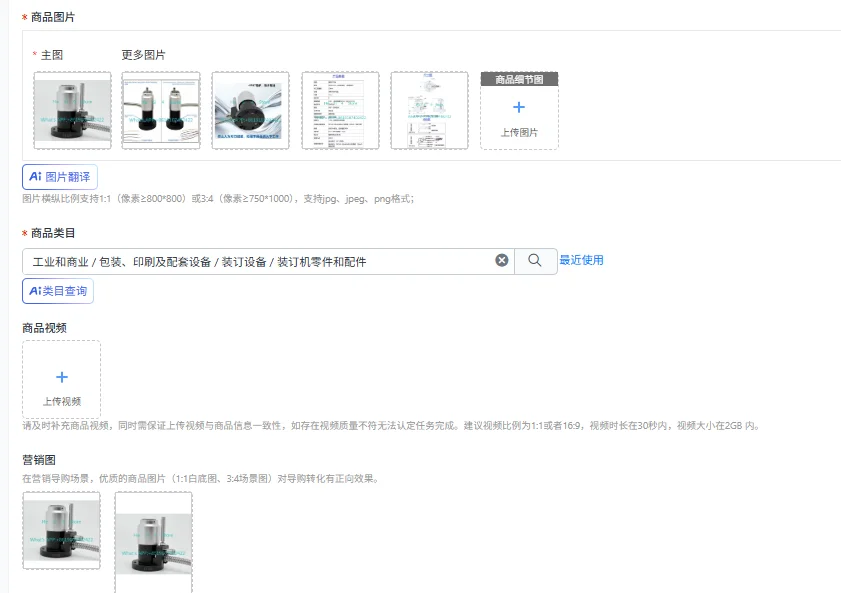841x593 pixels.
Task: Open the main product image thumbnail
Action: click(x=72, y=110)
